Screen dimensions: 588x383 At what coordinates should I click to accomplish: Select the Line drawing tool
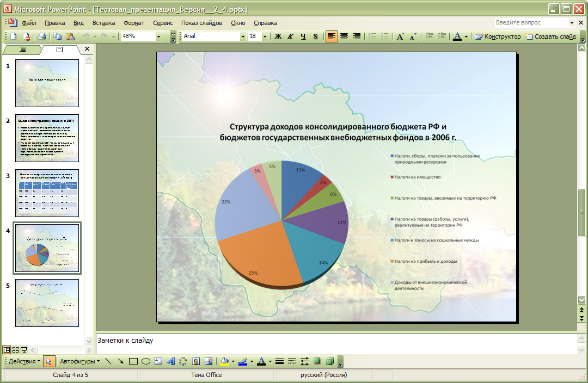pos(108,361)
